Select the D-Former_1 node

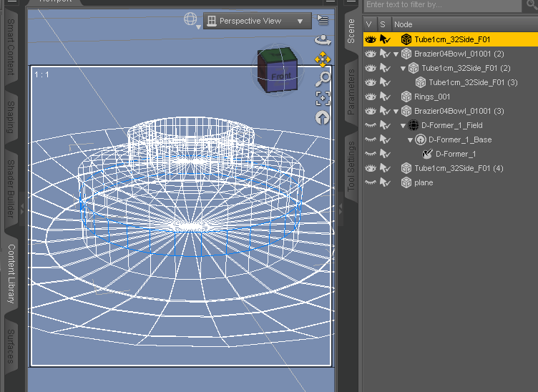click(455, 154)
